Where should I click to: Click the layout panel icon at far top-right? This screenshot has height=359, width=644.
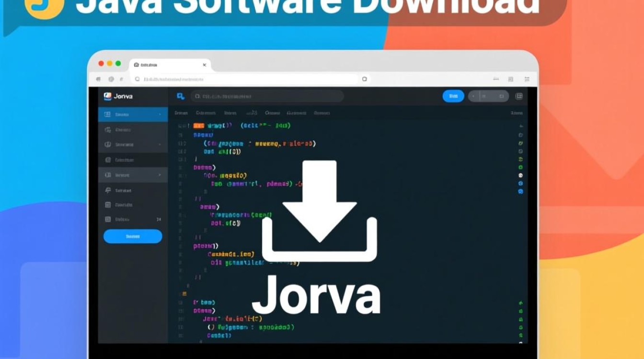click(518, 96)
